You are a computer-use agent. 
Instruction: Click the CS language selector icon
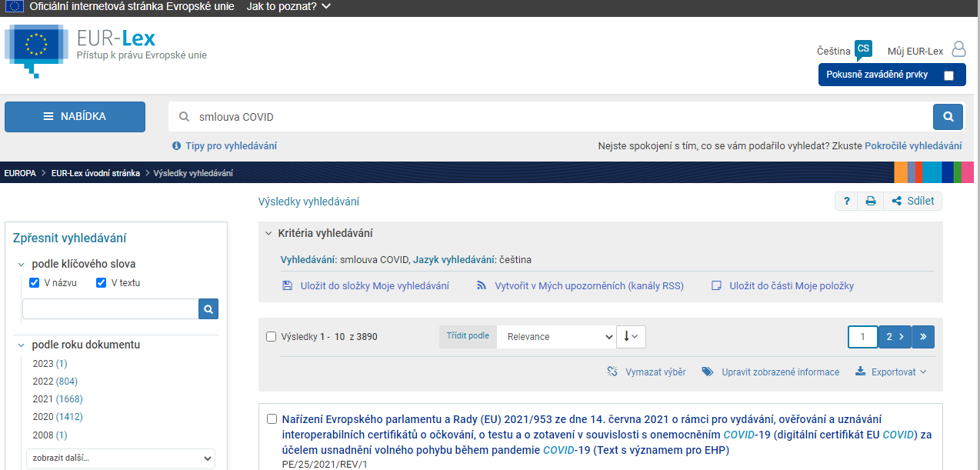(863, 49)
